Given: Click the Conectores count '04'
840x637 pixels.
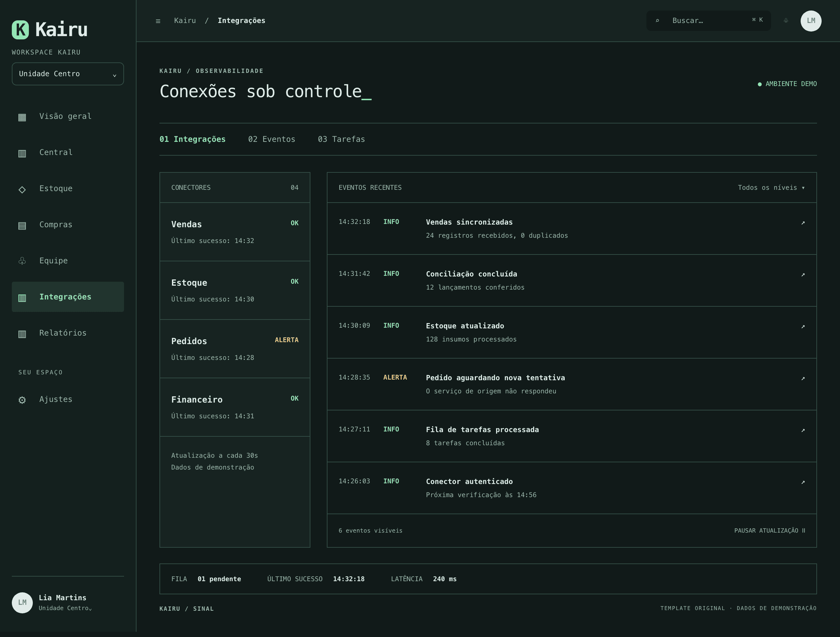Looking at the screenshot, I should pyautogui.click(x=294, y=187).
